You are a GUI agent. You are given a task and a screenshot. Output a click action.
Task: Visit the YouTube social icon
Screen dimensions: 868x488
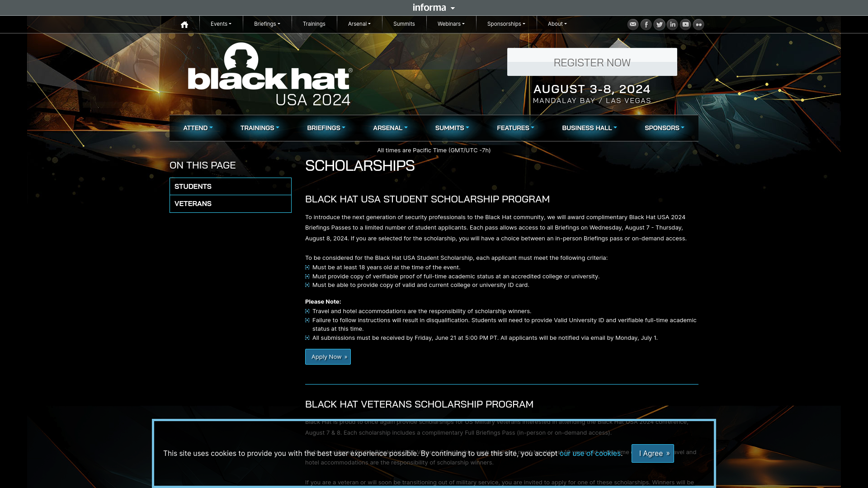coord(685,24)
